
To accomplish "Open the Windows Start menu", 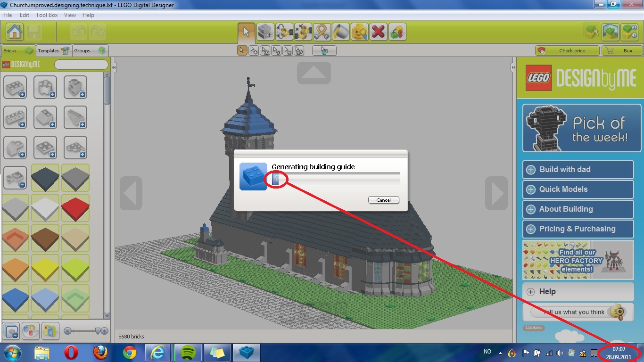I will point(12,353).
